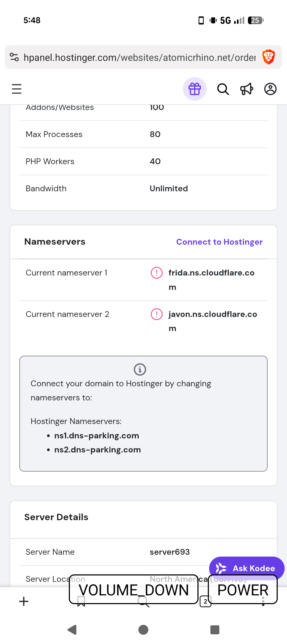Tap warning icon beside javon.ns.cloudflare.com
287x644 pixels.
point(157,314)
